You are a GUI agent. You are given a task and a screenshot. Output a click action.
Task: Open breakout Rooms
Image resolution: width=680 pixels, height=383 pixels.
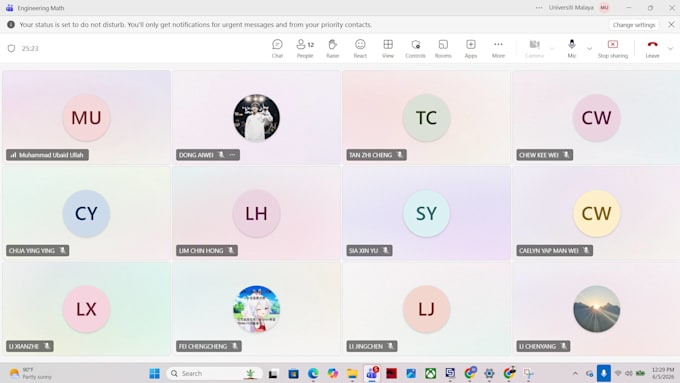coord(443,48)
